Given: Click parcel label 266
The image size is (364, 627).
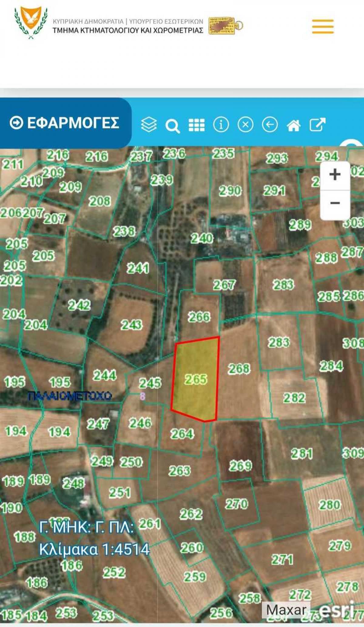Looking at the screenshot, I should [x=199, y=317].
